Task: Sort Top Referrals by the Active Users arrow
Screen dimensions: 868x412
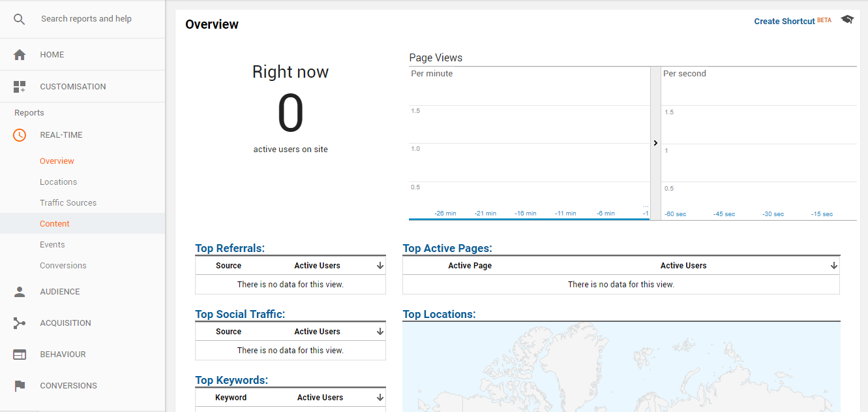Action: tap(380, 266)
